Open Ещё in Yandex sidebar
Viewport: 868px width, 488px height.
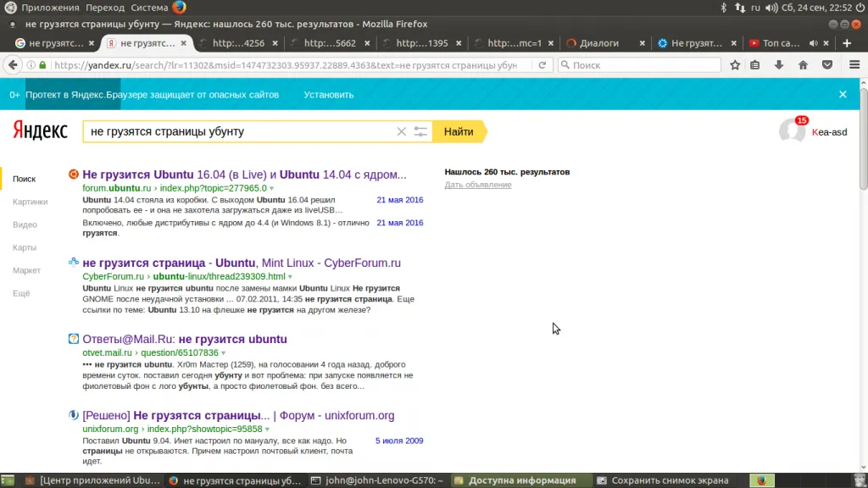pyautogui.click(x=21, y=293)
